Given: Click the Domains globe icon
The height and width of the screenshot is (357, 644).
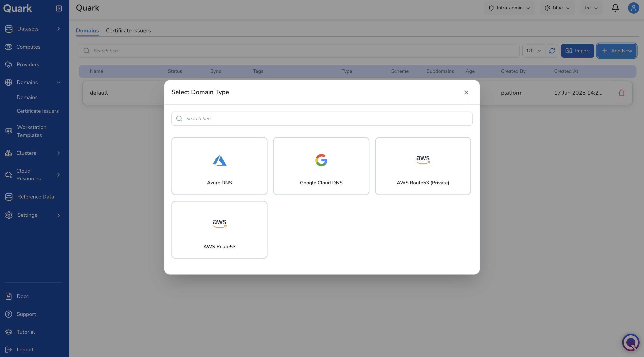Looking at the screenshot, I should click(x=8, y=82).
